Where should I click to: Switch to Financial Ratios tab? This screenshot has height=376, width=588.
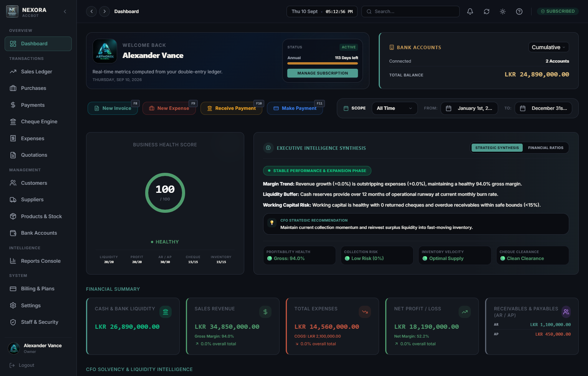tap(545, 148)
